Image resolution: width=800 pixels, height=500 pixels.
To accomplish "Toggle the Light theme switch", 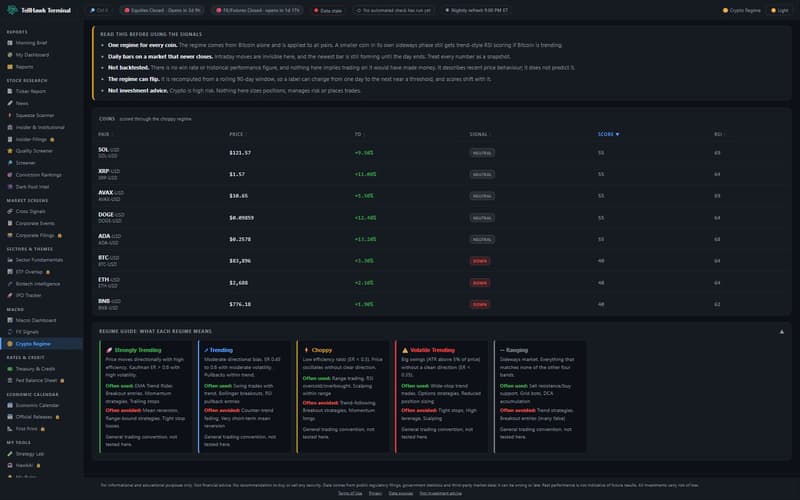I will 780,10.
